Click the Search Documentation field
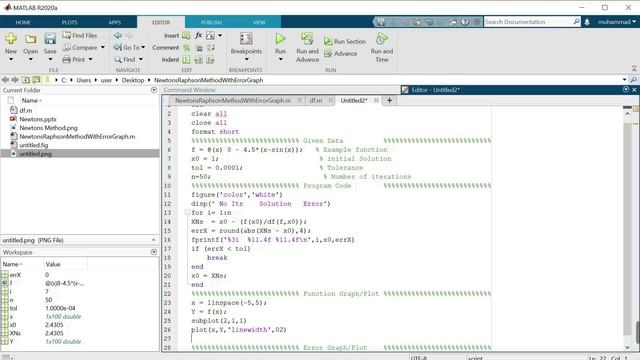The height and width of the screenshot is (360, 640). 528,22
